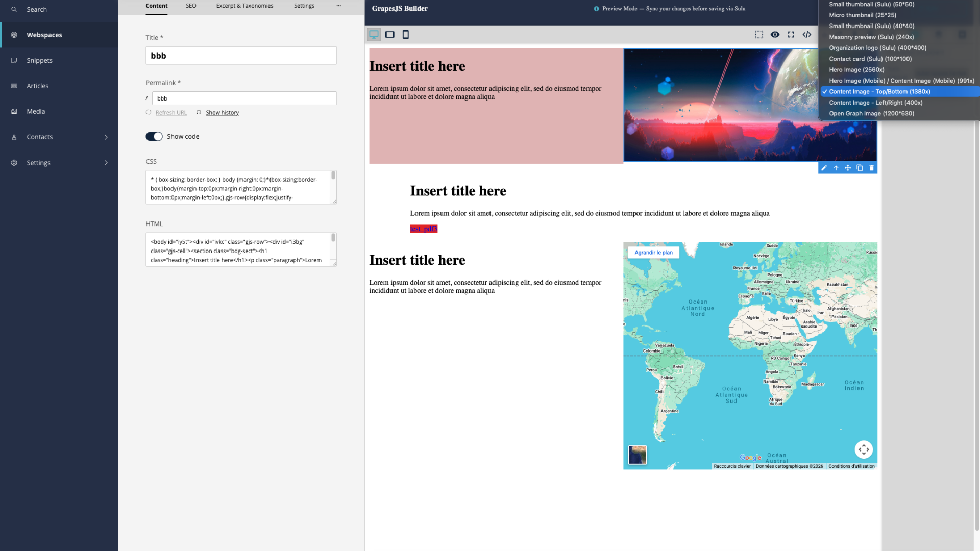980x551 pixels.
Task: Select parent of the image component
Action: [836, 168]
